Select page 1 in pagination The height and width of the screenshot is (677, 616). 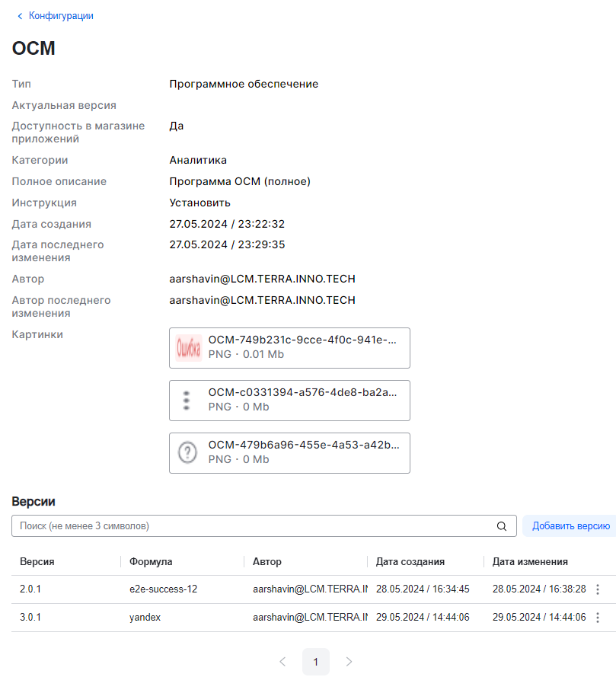(316, 662)
